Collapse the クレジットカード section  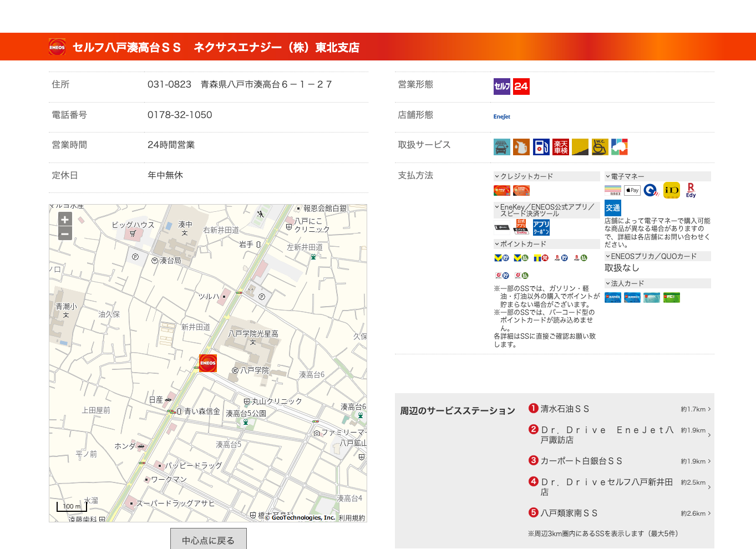(547, 176)
